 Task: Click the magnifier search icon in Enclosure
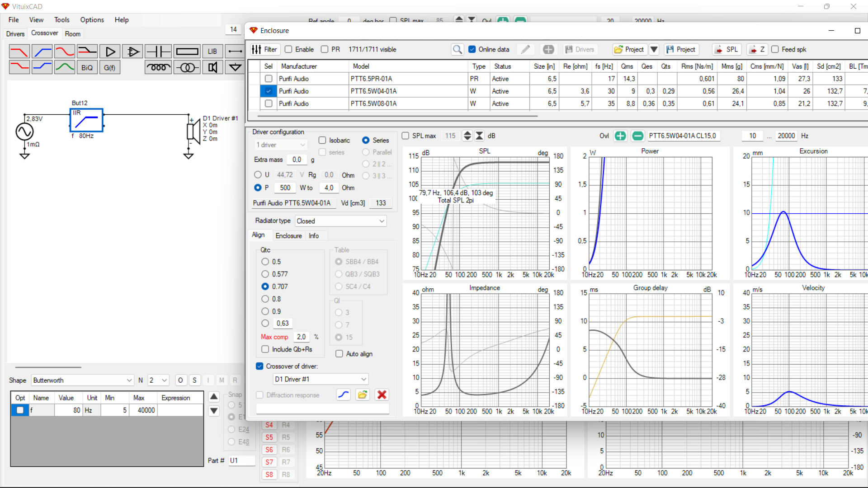click(458, 50)
